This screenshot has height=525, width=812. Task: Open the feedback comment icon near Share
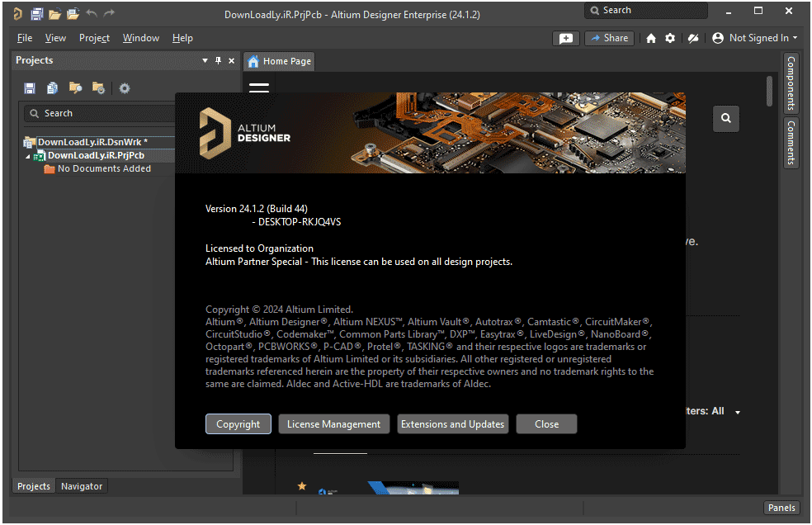pyautogui.click(x=566, y=38)
